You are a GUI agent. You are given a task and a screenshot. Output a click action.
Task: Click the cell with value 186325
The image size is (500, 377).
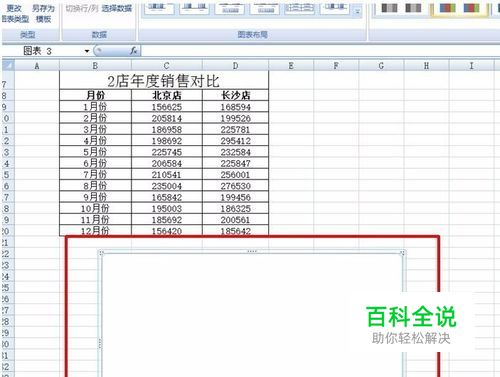235,209
